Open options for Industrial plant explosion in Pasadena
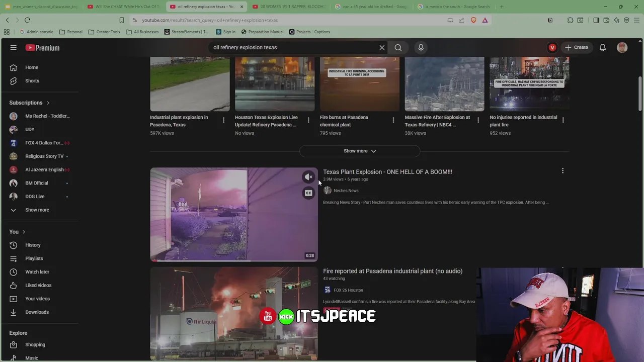The height and width of the screenshot is (362, 644). [x=223, y=120]
